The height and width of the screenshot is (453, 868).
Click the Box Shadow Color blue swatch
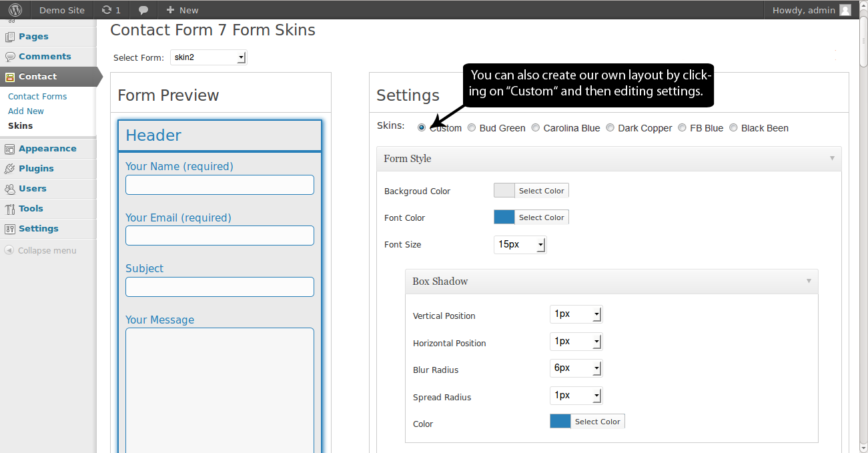[560, 422]
